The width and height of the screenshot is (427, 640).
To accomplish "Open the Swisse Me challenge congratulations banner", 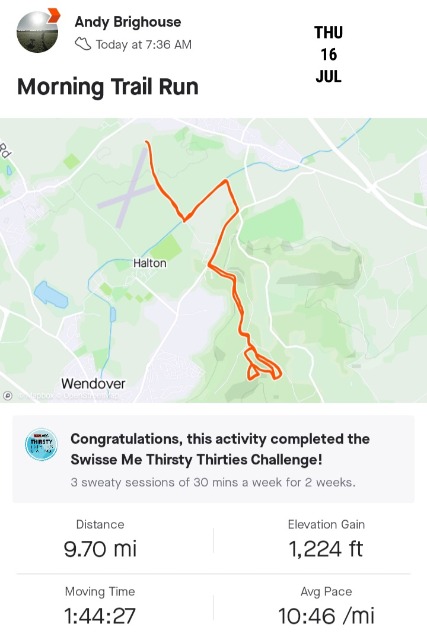I will [x=214, y=459].
